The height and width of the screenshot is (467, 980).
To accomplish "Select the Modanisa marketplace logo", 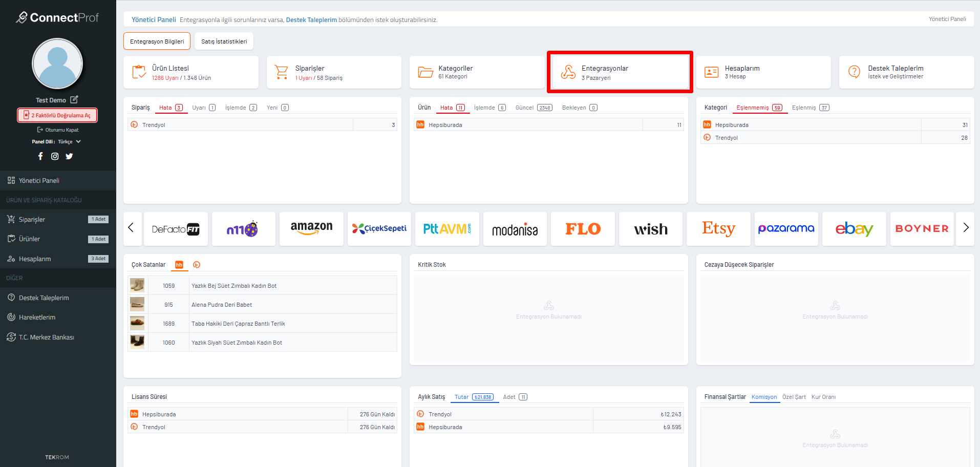I will tap(515, 229).
